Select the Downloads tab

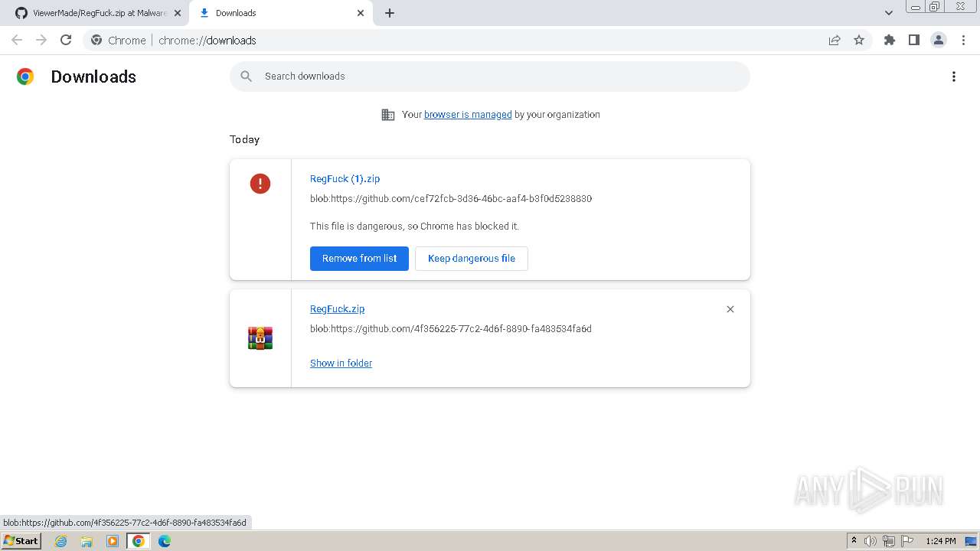click(281, 13)
